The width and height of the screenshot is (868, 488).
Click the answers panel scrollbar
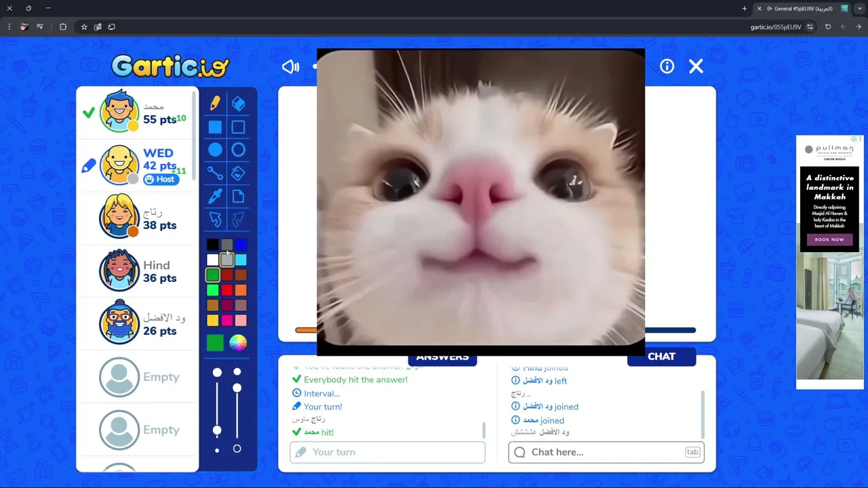pos(484,430)
